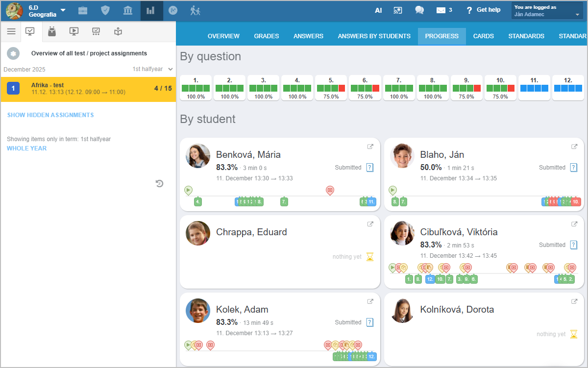Open Mária Benková's result in new window

[x=370, y=147]
